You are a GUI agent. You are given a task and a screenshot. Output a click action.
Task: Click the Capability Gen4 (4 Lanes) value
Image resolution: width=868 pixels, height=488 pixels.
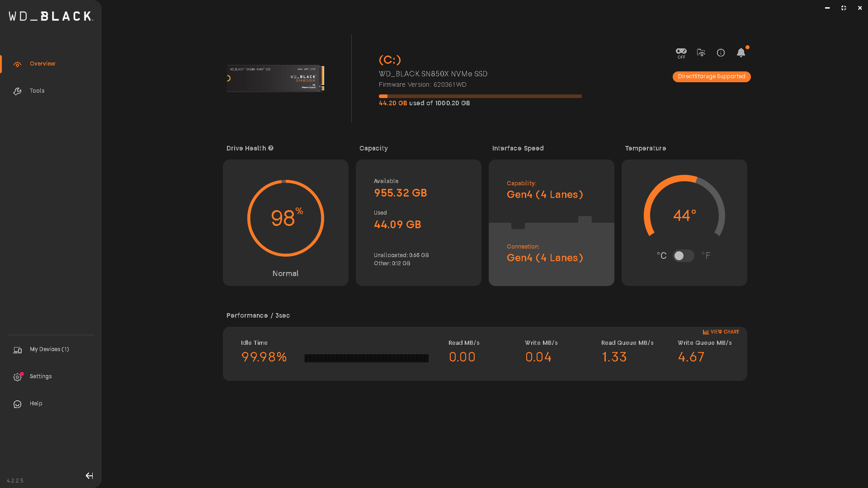(x=545, y=195)
